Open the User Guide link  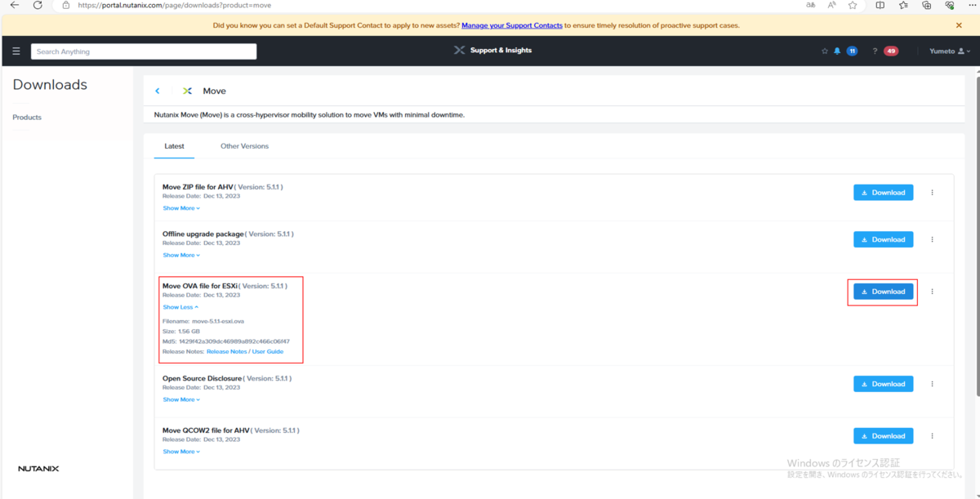point(268,351)
